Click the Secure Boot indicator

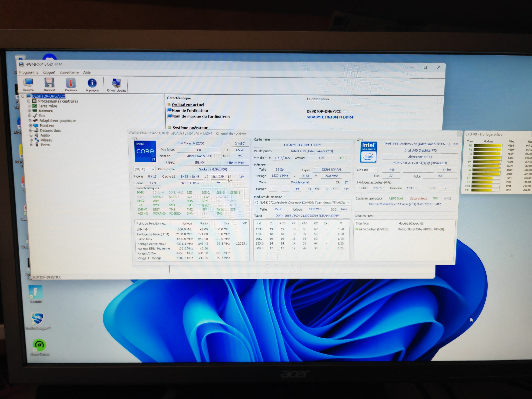pyautogui.click(x=418, y=198)
